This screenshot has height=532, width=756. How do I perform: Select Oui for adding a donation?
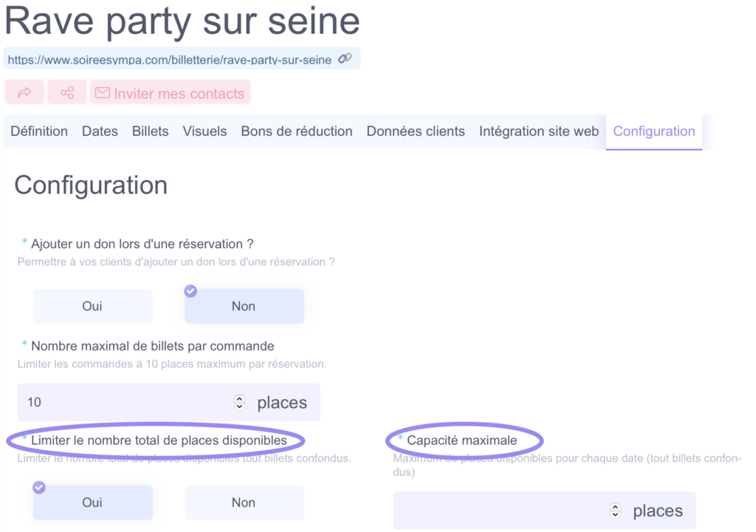[92, 306]
